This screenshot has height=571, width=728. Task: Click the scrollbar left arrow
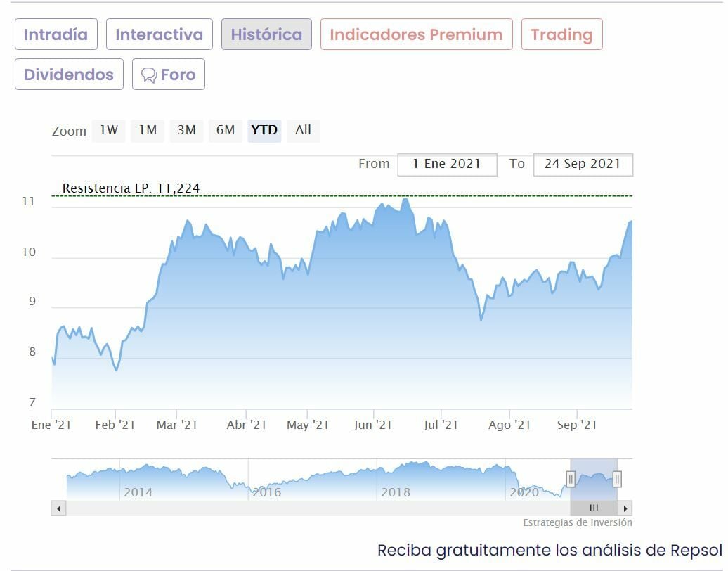click(58, 508)
